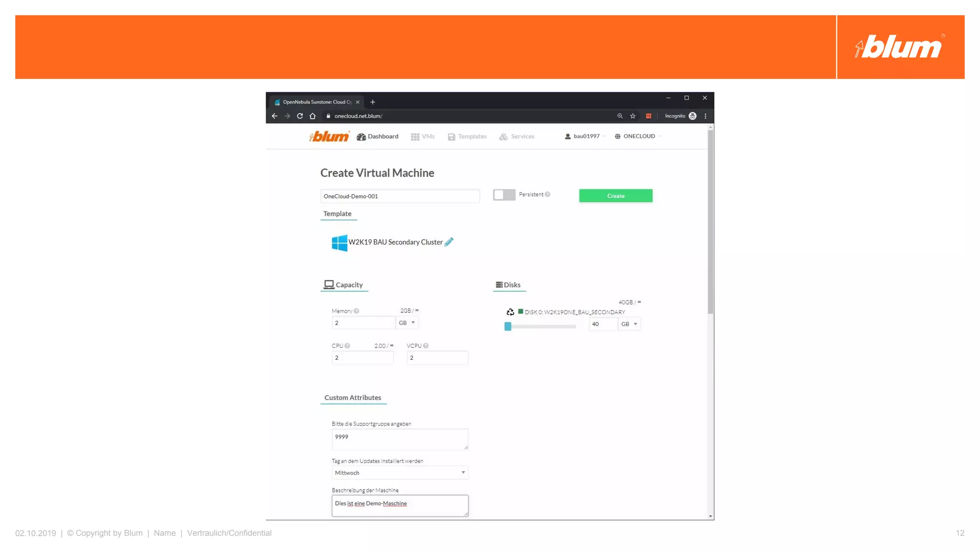Click the browser reload icon

(x=300, y=116)
